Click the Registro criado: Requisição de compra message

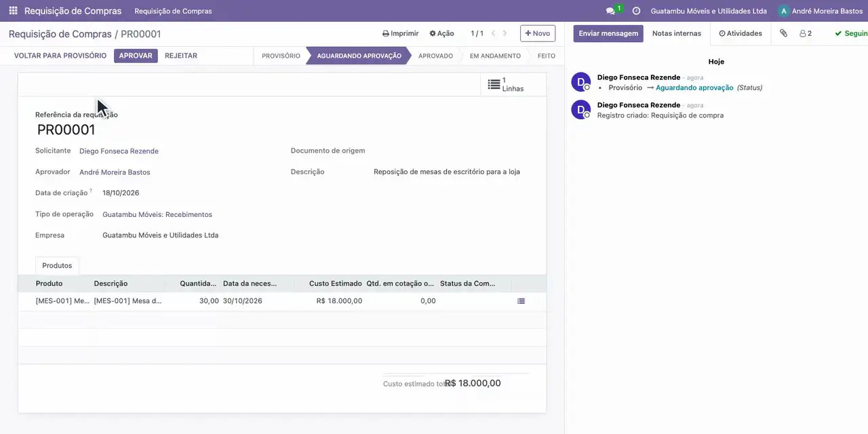tap(660, 116)
